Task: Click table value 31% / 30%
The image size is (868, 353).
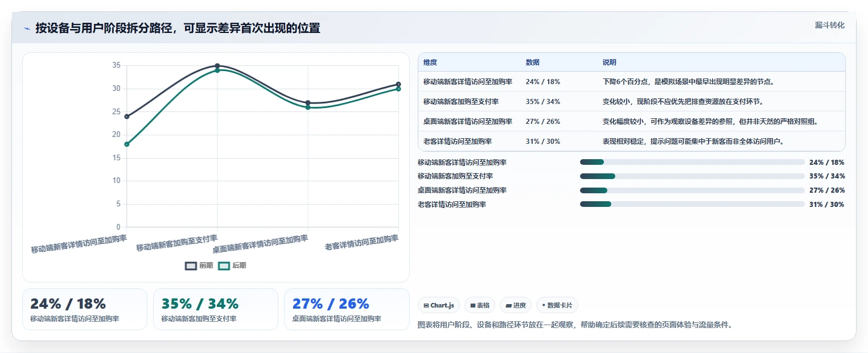Action: click(543, 142)
